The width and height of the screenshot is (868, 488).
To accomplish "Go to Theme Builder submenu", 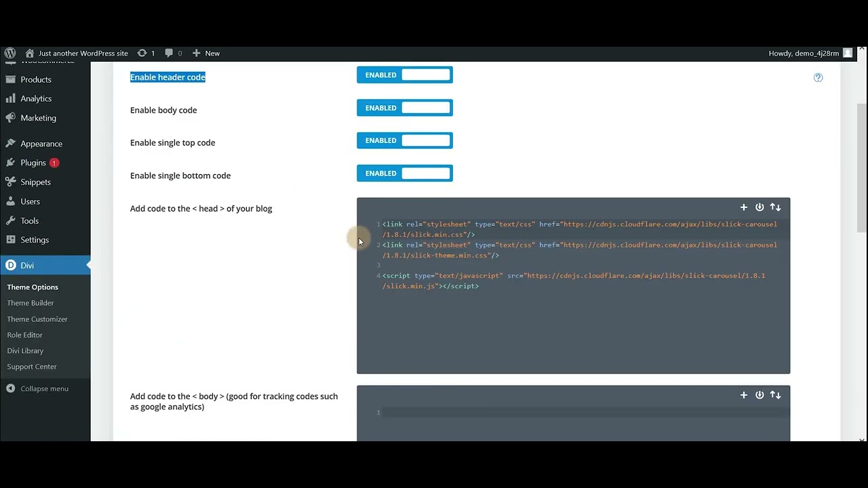I will [31, 303].
